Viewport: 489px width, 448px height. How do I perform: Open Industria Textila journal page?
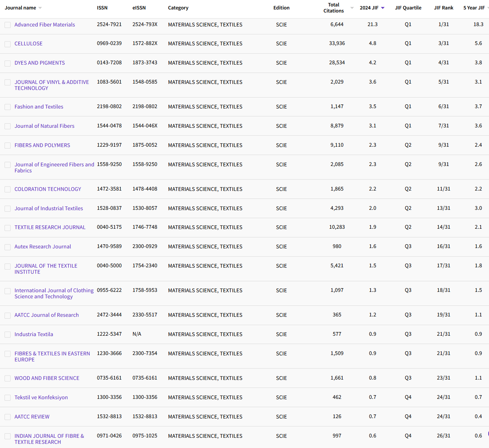tap(34, 334)
